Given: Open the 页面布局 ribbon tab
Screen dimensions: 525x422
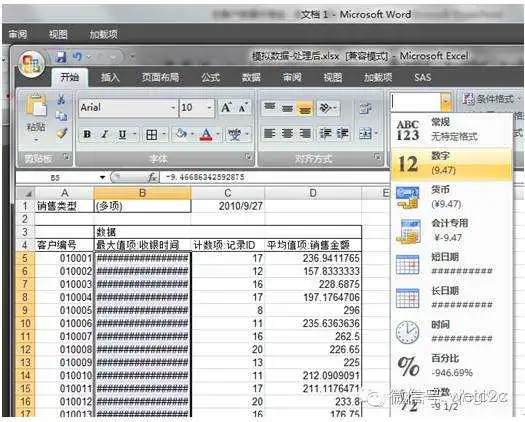Looking at the screenshot, I should 160,78.
